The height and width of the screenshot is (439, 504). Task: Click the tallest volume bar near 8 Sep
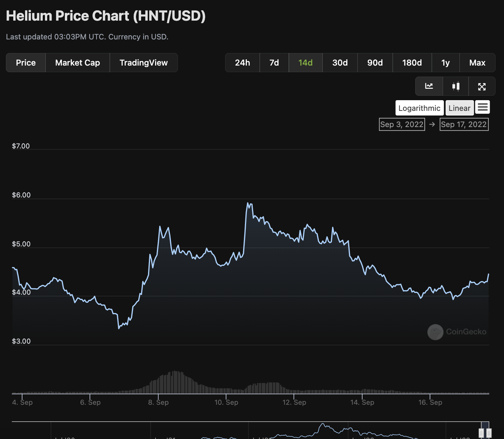[175, 382]
